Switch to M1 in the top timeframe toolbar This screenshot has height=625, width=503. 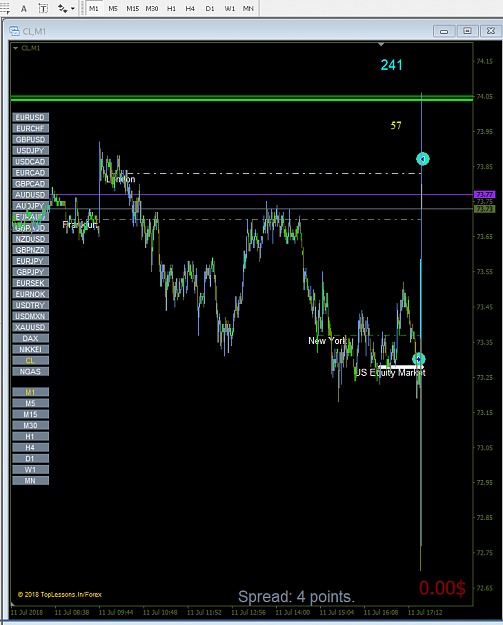coord(94,8)
